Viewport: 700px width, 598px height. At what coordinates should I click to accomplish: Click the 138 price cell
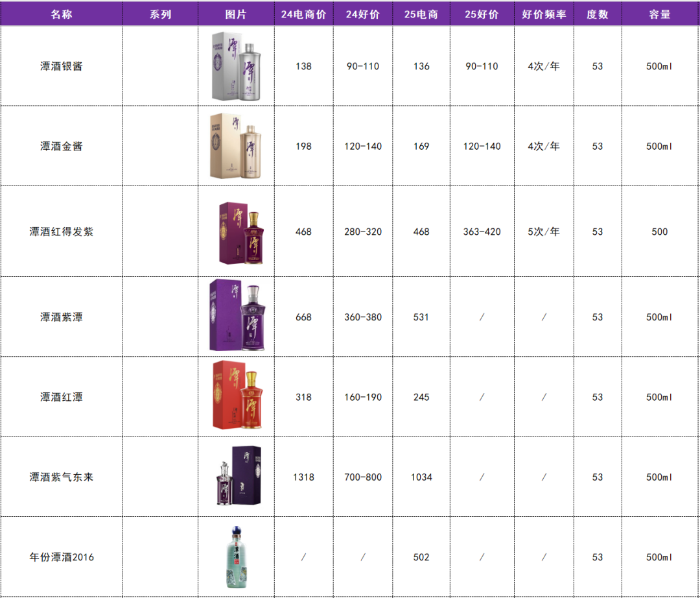pos(303,66)
